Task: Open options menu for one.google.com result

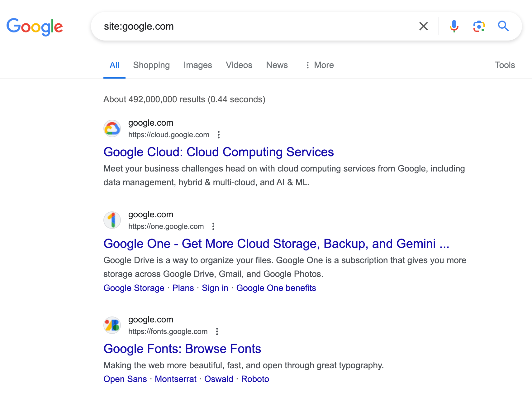Action: click(213, 226)
